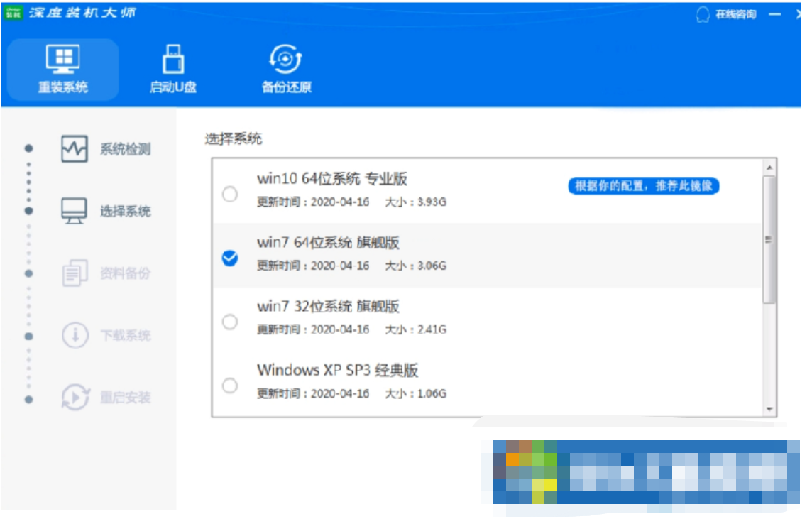Screen dimensions: 812x519
Task: Select the win7 32位系统 旗舰版 radio button
Action: 230,322
